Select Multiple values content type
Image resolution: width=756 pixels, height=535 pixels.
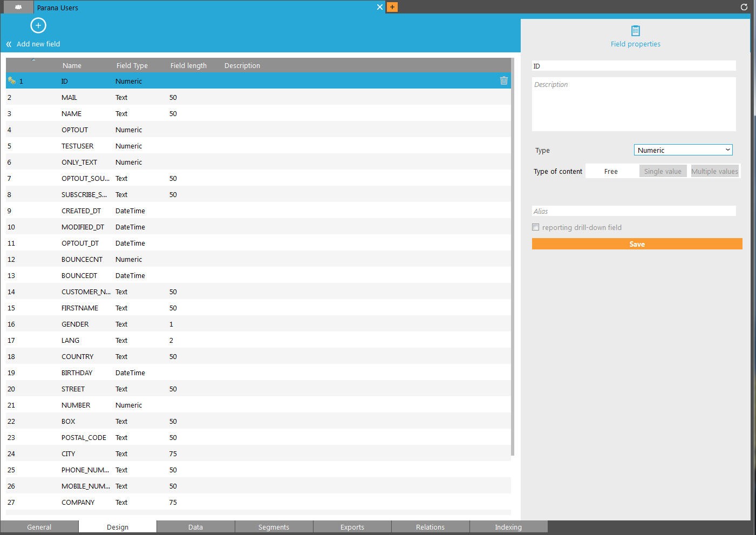(x=714, y=171)
